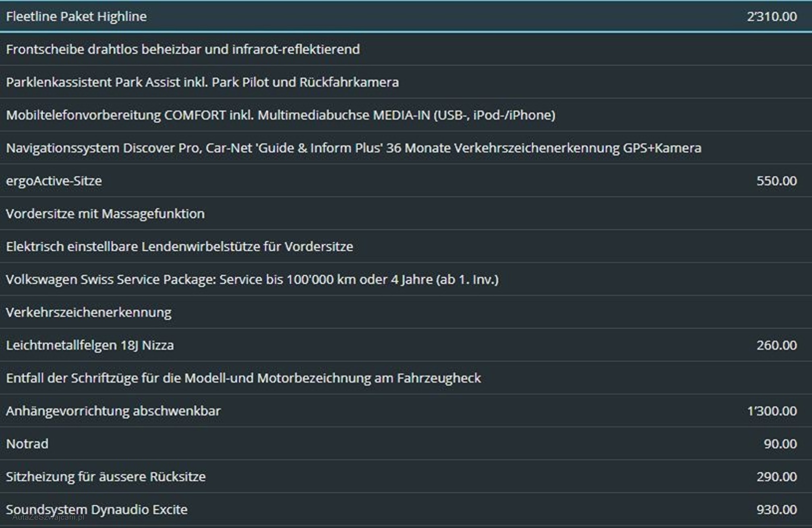Click the 260.00 price value
Viewport: 812px width, 528px height.
777,345
